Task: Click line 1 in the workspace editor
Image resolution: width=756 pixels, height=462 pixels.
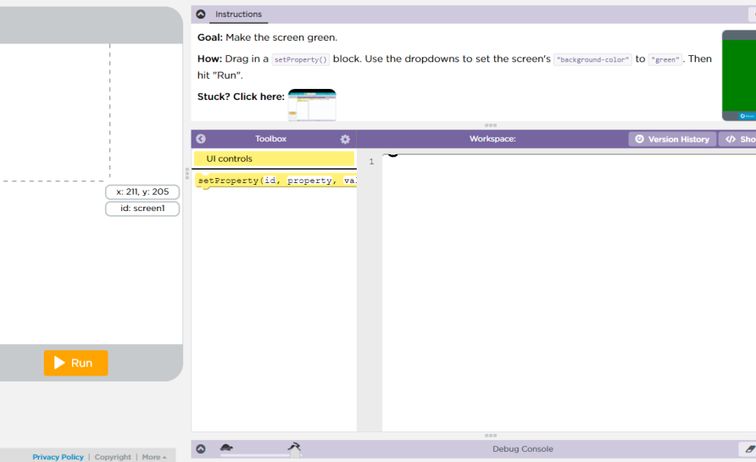Action: 560,161
